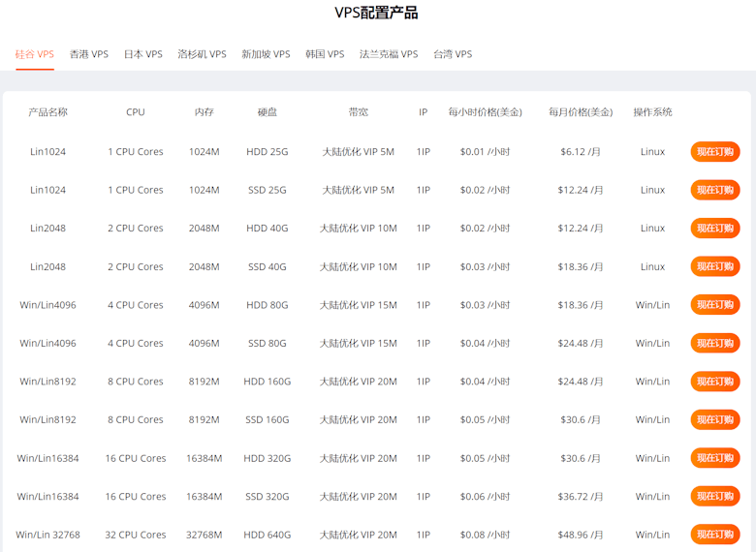This screenshot has height=552, width=756.
Task: Show the 台湾 VPS tab
Action: (453, 54)
